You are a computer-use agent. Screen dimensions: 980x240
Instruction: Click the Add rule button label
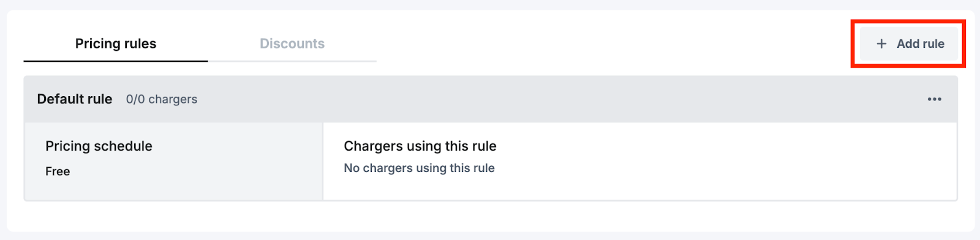[x=921, y=43]
